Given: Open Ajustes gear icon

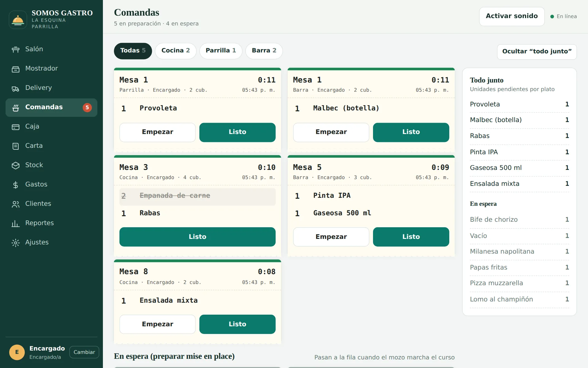Looking at the screenshot, I should tap(16, 243).
